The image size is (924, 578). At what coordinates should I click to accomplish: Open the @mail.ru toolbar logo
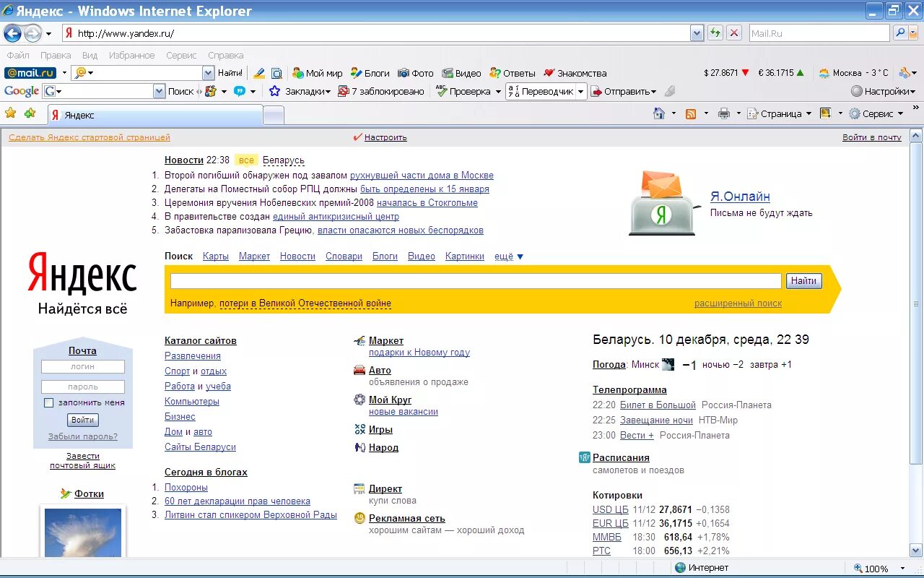pos(30,73)
